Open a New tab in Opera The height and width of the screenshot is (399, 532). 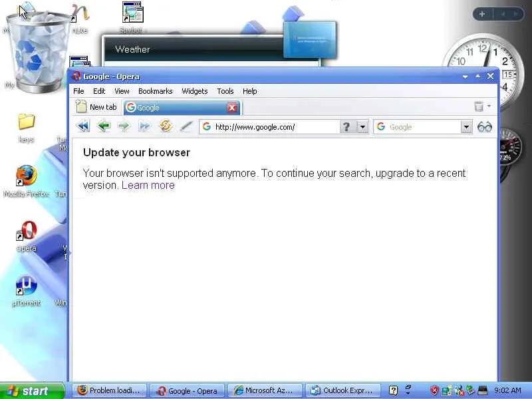(x=96, y=107)
